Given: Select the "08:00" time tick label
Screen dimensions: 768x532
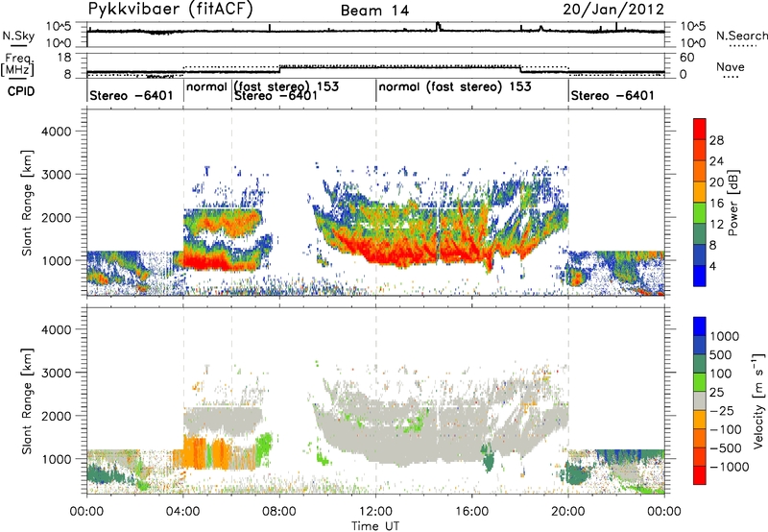Looking at the screenshot, I should pos(279,512).
